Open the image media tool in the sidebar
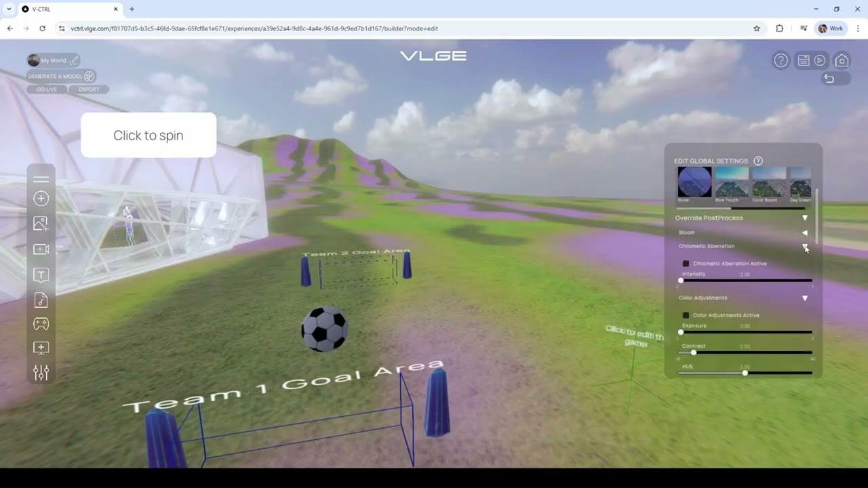 pos(41,224)
